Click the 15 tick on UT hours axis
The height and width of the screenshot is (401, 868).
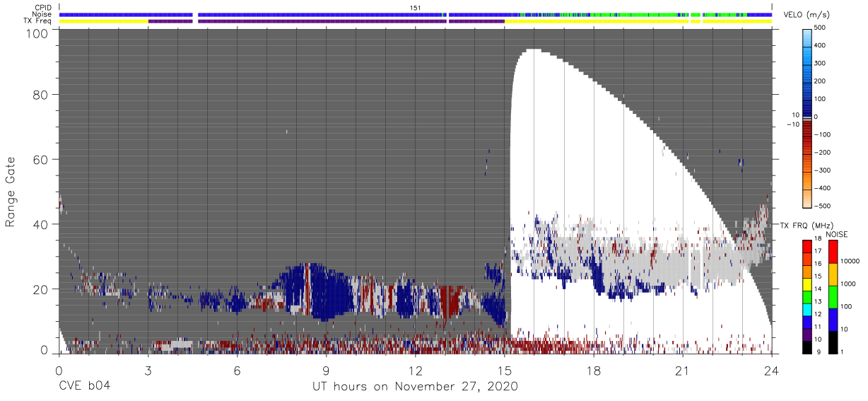point(505,370)
